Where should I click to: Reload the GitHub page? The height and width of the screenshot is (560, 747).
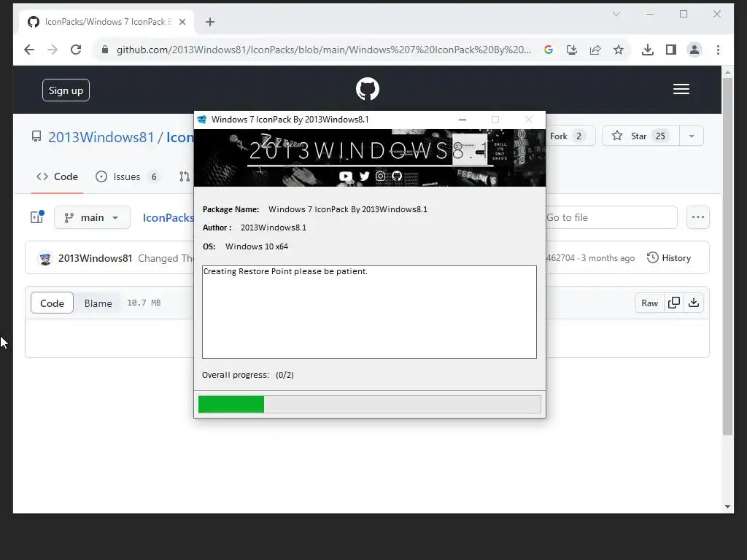(76, 50)
